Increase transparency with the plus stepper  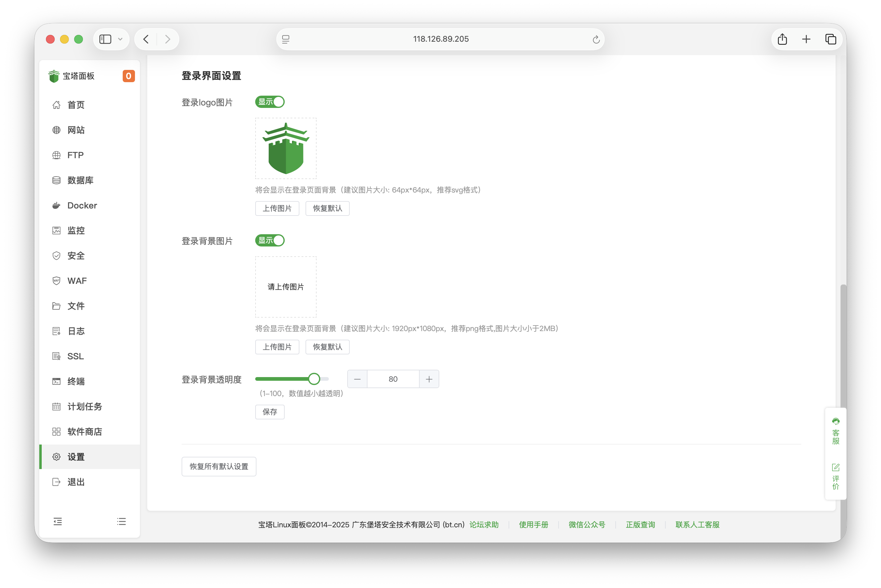(x=429, y=379)
